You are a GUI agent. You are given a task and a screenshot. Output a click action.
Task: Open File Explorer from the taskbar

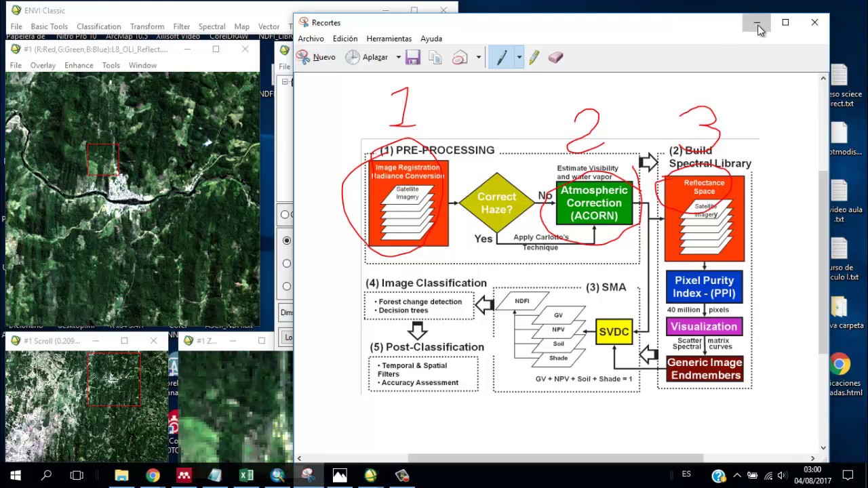[x=121, y=475]
